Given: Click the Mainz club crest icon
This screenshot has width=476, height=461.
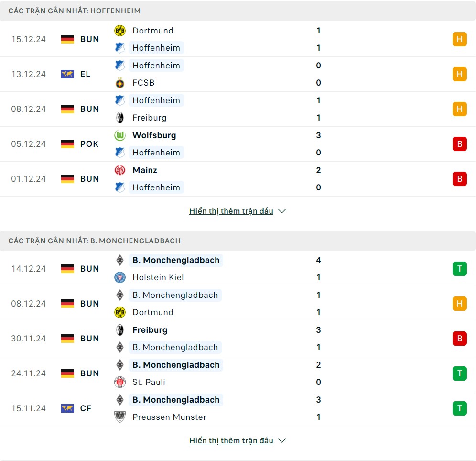Looking at the screenshot, I should [x=119, y=170].
